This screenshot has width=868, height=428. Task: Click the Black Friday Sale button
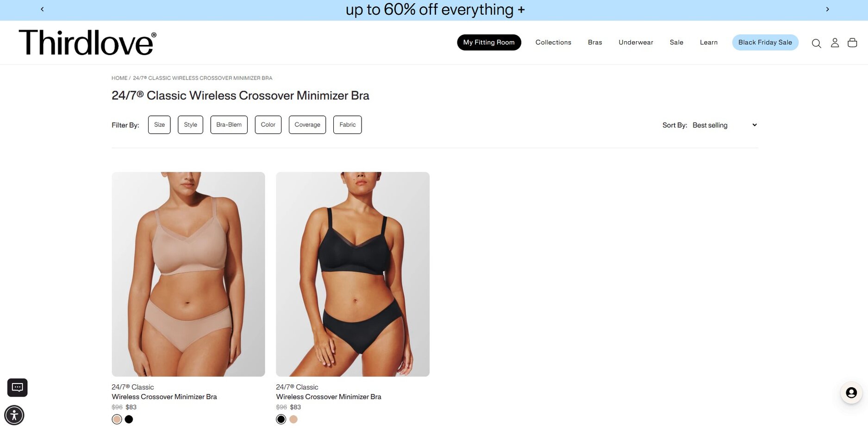coord(765,42)
